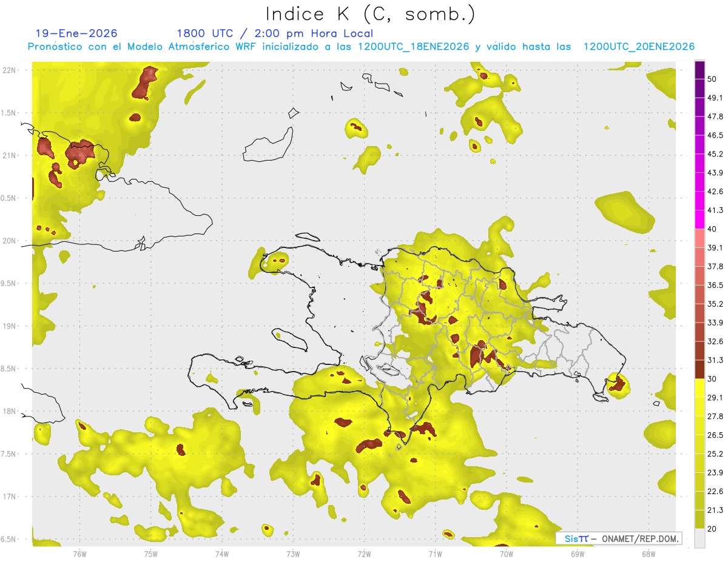The width and height of the screenshot is (728, 562).
Task: Select the gray swatch below 20
Action: click(699, 538)
